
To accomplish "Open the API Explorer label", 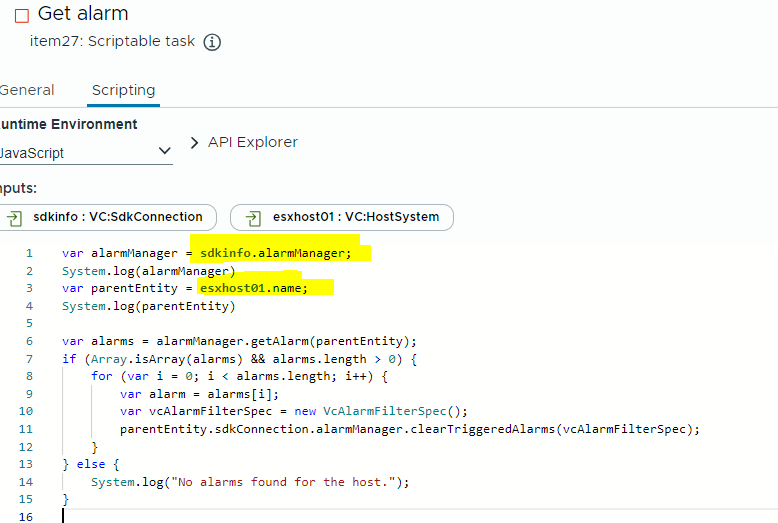I will click(253, 142).
